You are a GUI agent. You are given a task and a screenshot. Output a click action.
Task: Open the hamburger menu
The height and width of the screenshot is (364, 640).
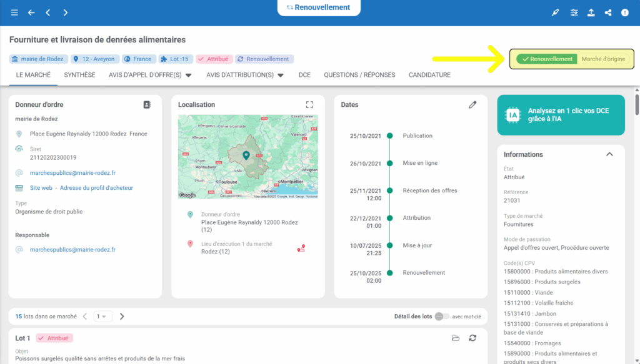[x=14, y=12]
